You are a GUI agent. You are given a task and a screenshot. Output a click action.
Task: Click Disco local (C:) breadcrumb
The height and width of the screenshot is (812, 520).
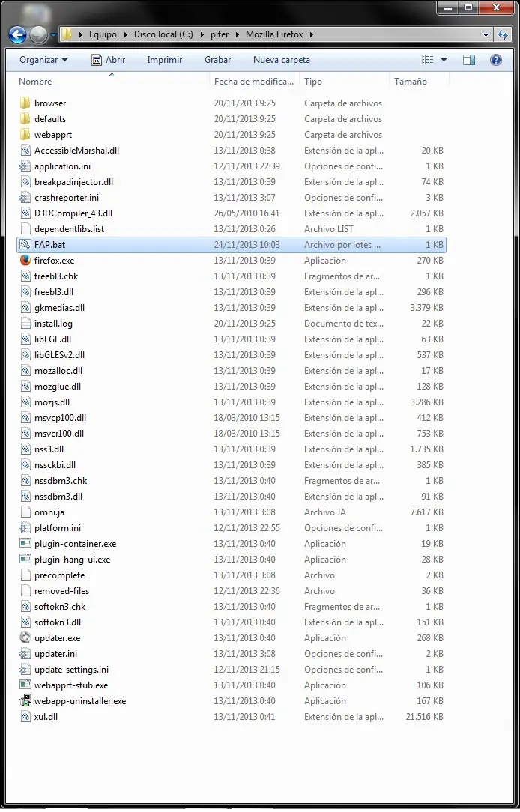tap(163, 34)
